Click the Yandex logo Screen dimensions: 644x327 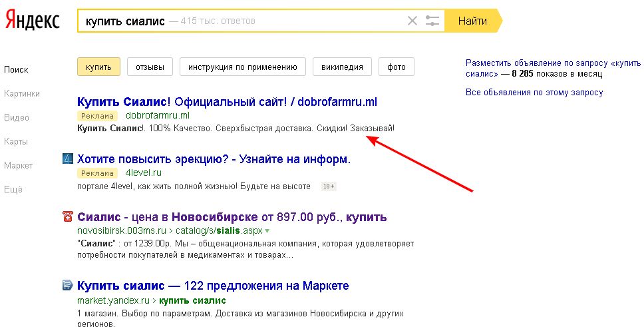(x=33, y=21)
